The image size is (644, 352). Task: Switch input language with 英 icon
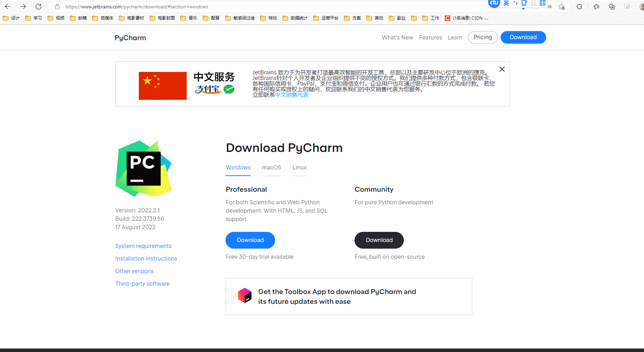point(506,3)
